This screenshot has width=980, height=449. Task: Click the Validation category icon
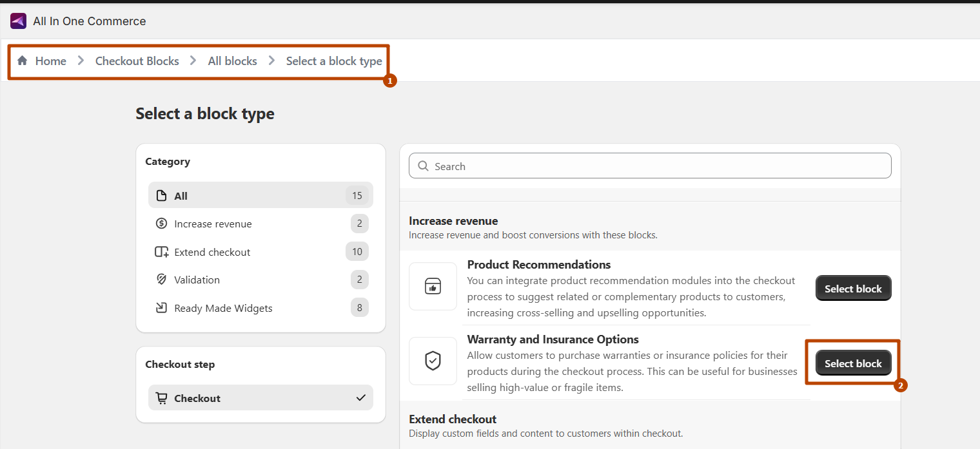click(161, 280)
